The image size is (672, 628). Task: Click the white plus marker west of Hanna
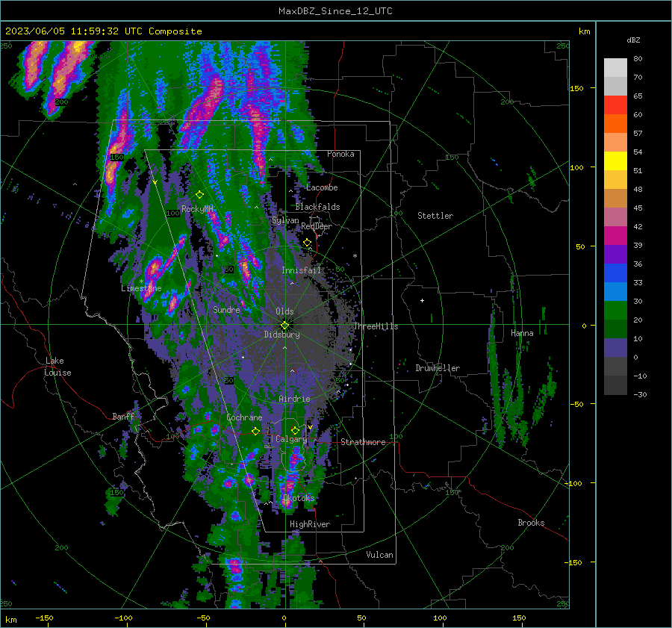click(422, 300)
